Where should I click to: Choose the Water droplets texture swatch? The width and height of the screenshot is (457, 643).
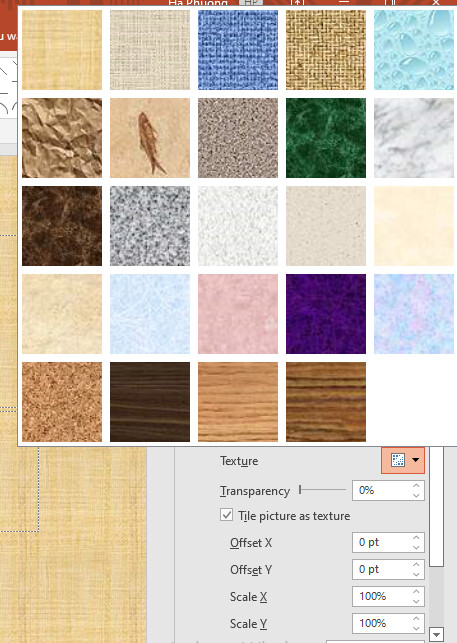coord(414,50)
